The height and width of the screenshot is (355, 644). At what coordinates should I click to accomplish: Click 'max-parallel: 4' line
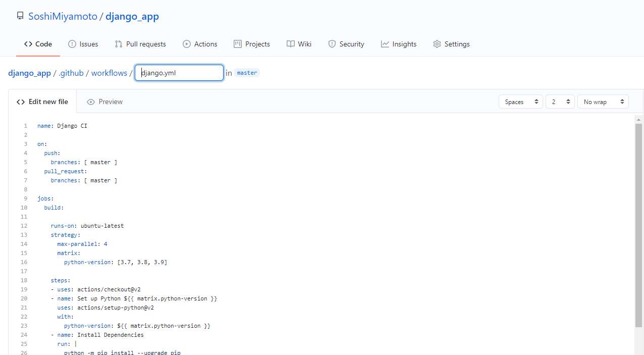click(82, 244)
